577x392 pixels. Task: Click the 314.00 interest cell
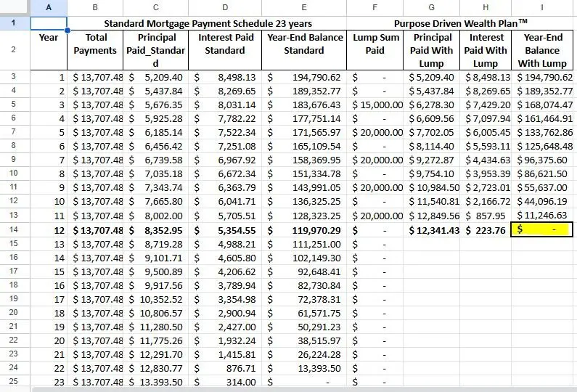225,382
